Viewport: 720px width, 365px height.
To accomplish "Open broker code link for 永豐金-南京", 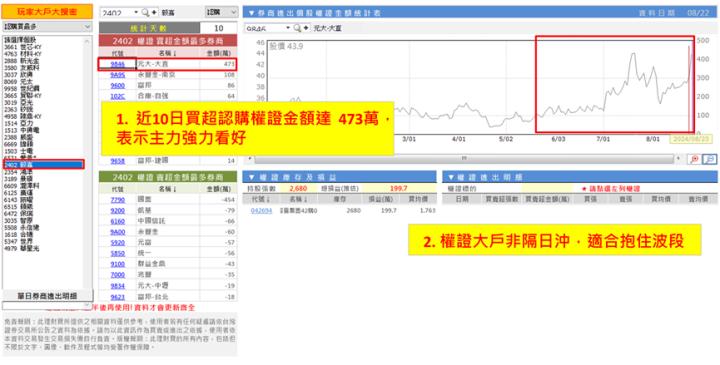I will [x=118, y=75].
